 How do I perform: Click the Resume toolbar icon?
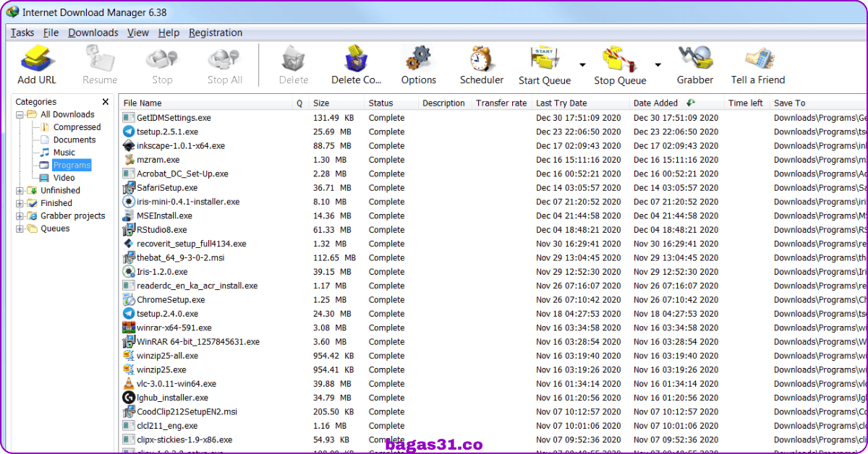point(100,57)
